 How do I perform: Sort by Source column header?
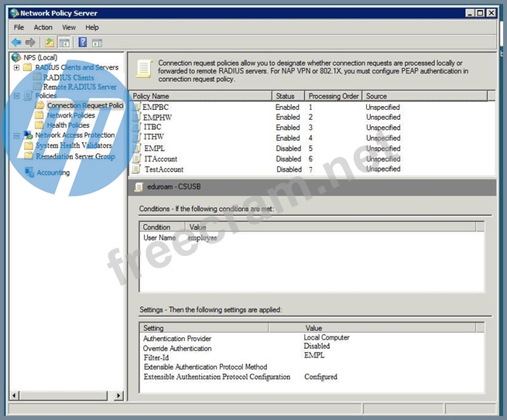pos(425,96)
